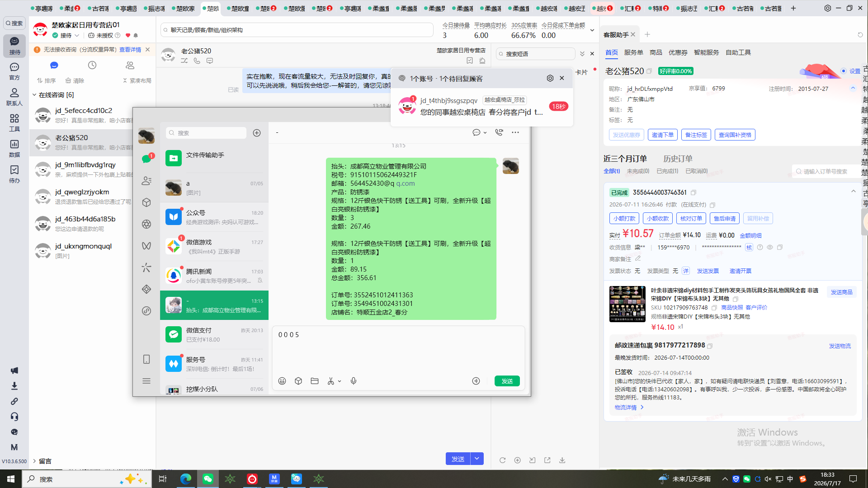Toggle taskbar volume mute icon
The height and width of the screenshot is (488, 868).
click(768, 479)
